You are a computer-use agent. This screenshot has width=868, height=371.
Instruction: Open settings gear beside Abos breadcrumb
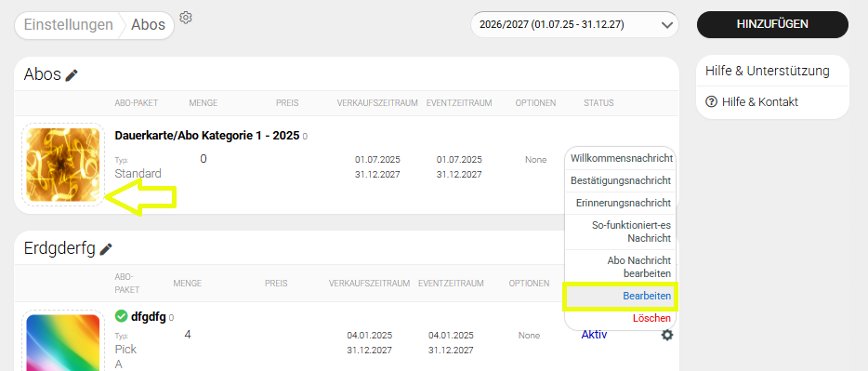(186, 18)
